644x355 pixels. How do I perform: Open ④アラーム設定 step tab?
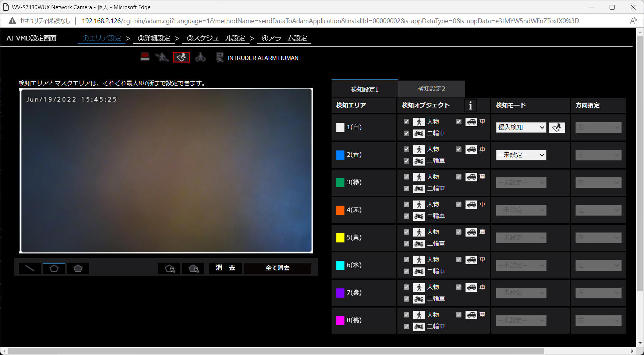click(284, 38)
